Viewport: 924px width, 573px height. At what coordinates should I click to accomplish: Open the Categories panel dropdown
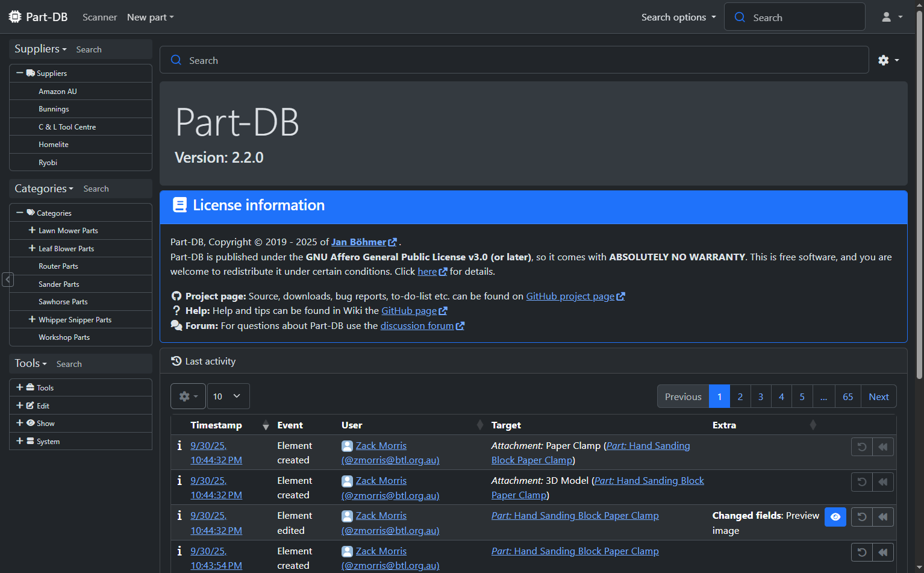[44, 189]
